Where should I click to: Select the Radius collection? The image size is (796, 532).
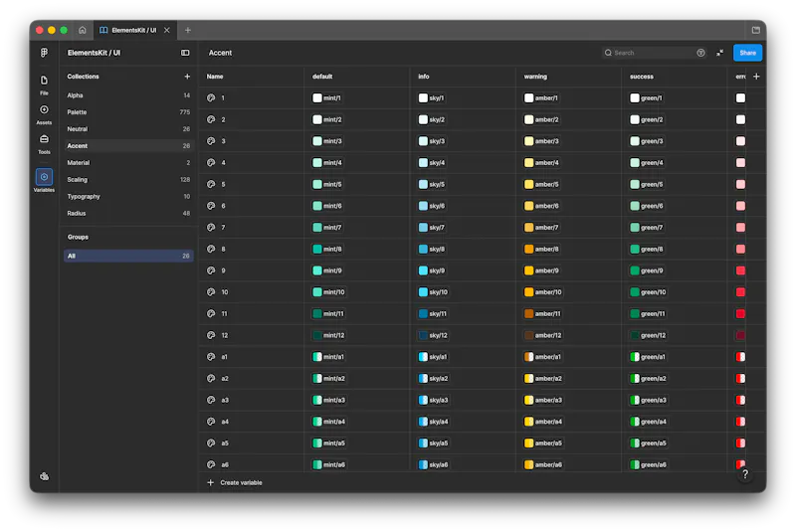tap(128, 214)
